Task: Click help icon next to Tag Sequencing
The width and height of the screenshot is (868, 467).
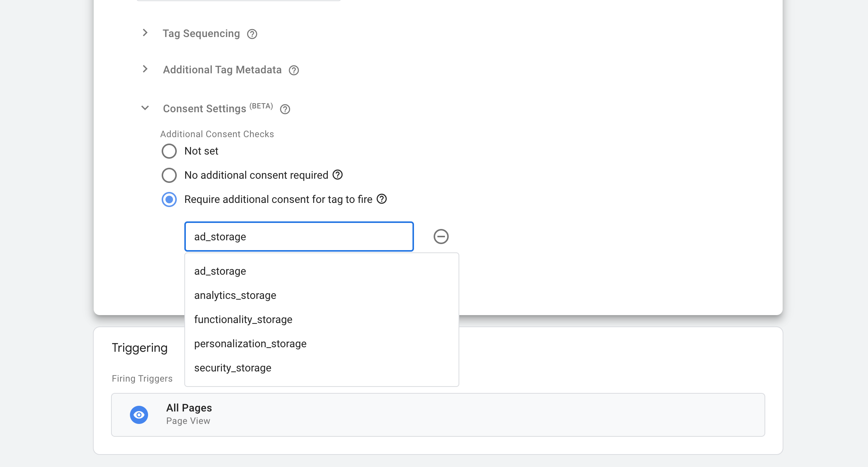Action: [252, 34]
